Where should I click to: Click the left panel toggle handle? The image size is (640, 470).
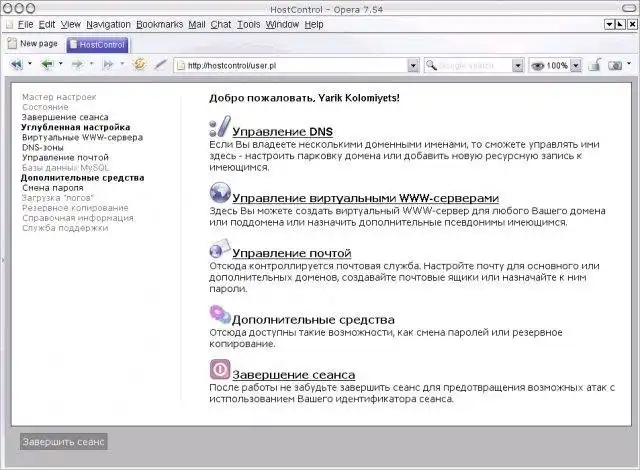point(3,259)
